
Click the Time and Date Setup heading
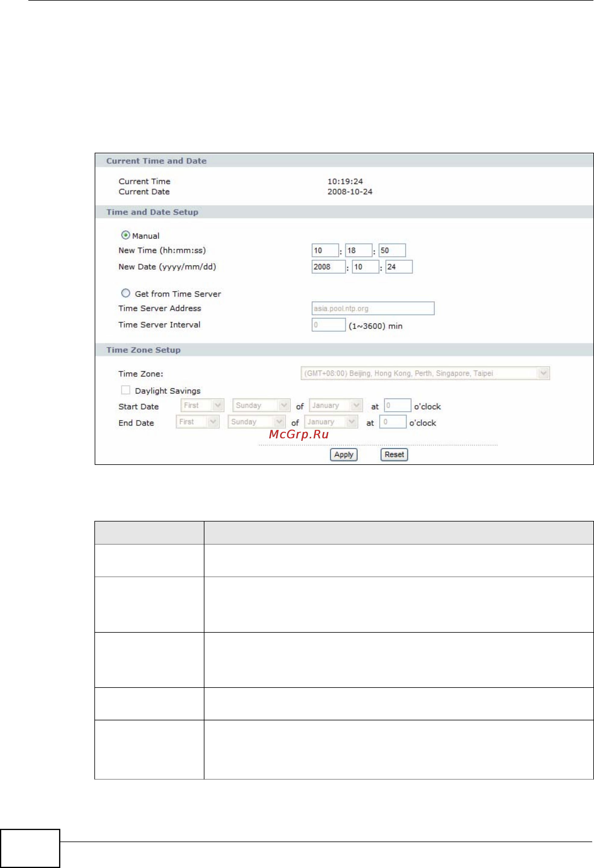coord(152,212)
